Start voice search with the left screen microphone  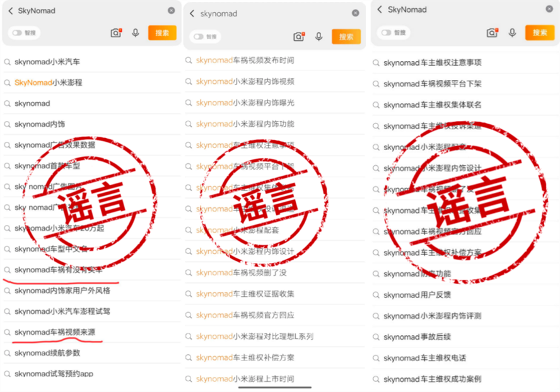click(x=136, y=33)
